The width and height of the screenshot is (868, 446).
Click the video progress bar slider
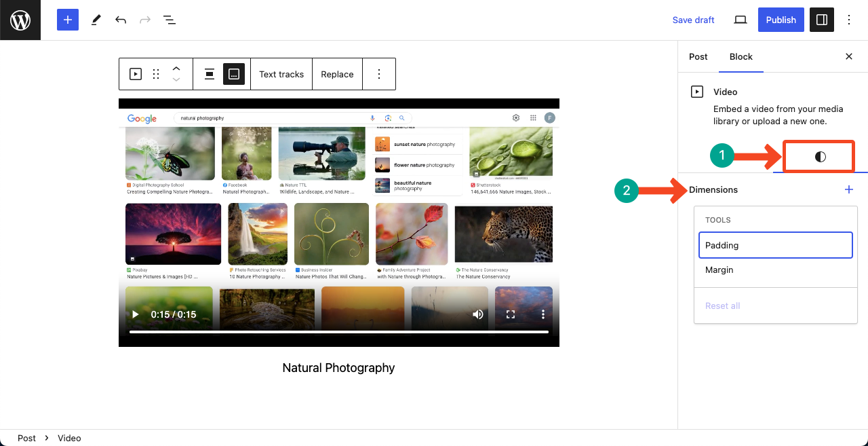point(338,332)
